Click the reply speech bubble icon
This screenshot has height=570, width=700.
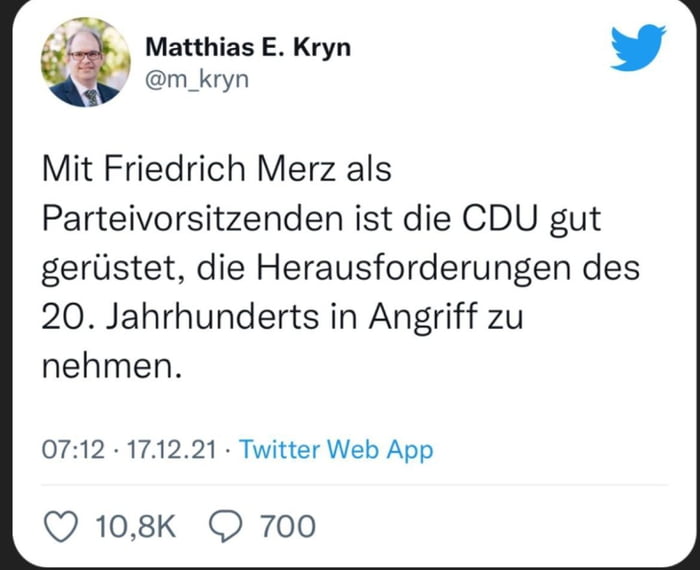[228, 525]
